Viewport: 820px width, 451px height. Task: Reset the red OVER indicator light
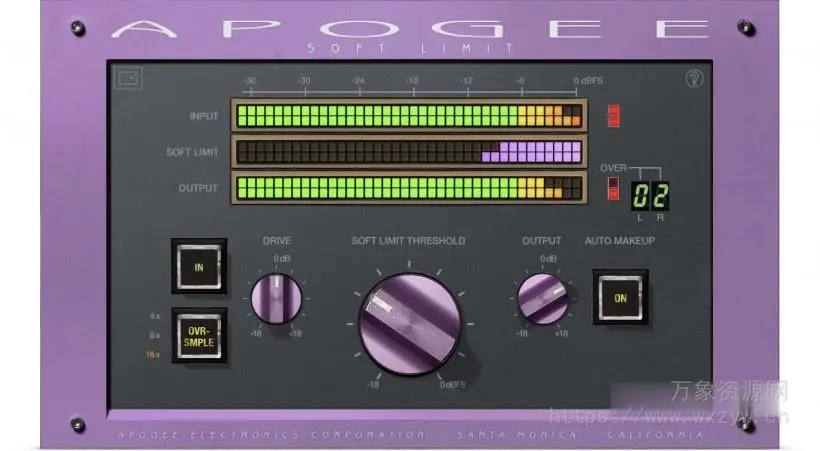coord(614,188)
